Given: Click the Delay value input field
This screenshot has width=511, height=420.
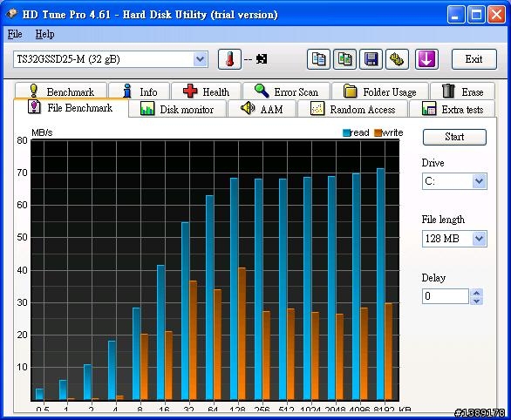Looking at the screenshot, I should point(446,296).
